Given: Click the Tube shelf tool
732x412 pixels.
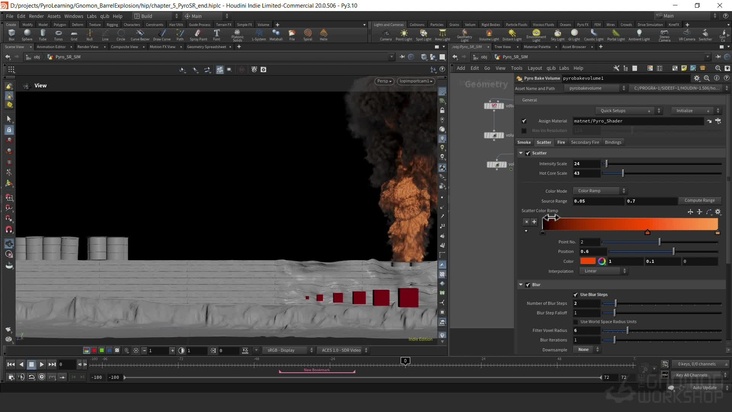Looking at the screenshot, I should [43, 35].
